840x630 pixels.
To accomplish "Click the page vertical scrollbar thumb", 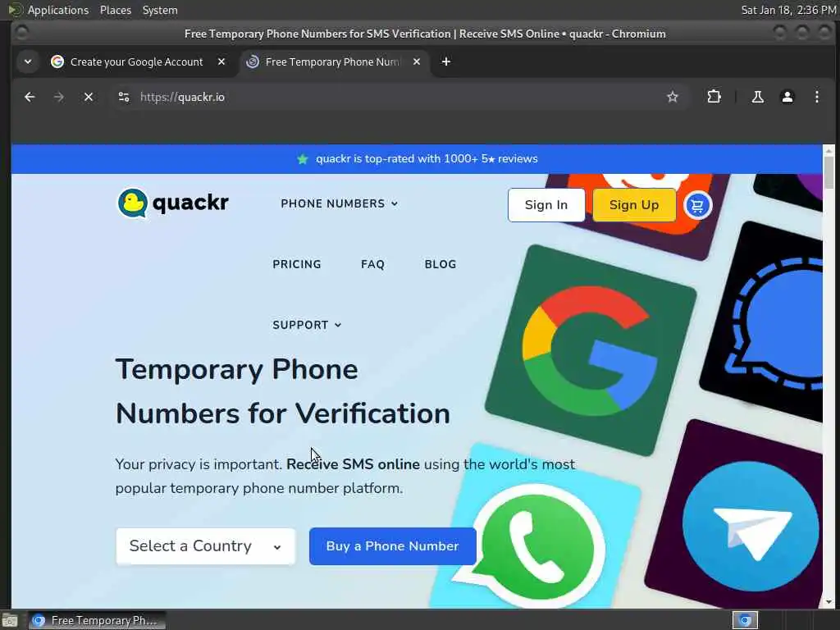I will pyautogui.click(x=829, y=172).
